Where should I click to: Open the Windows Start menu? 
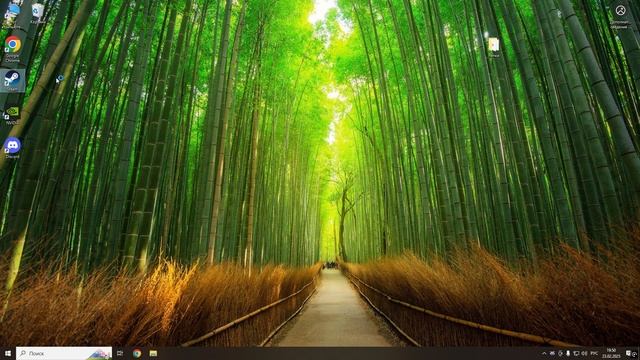click(7, 353)
